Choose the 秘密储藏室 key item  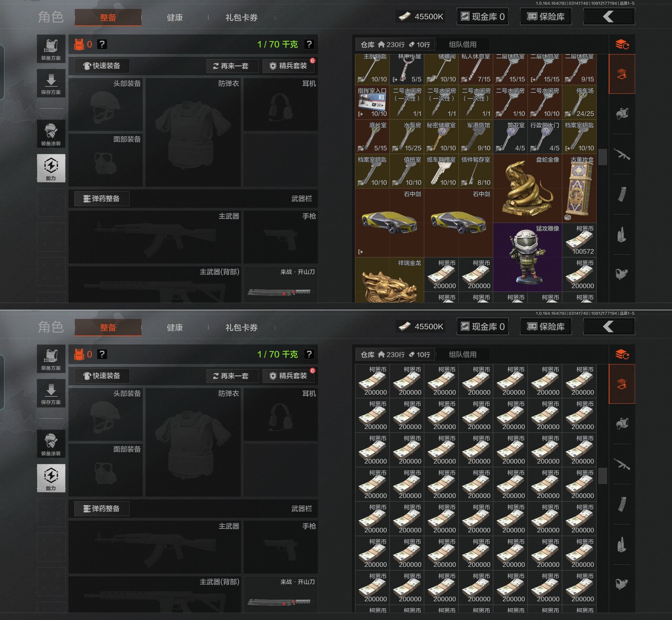pyautogui.click(x=441, y=137)
